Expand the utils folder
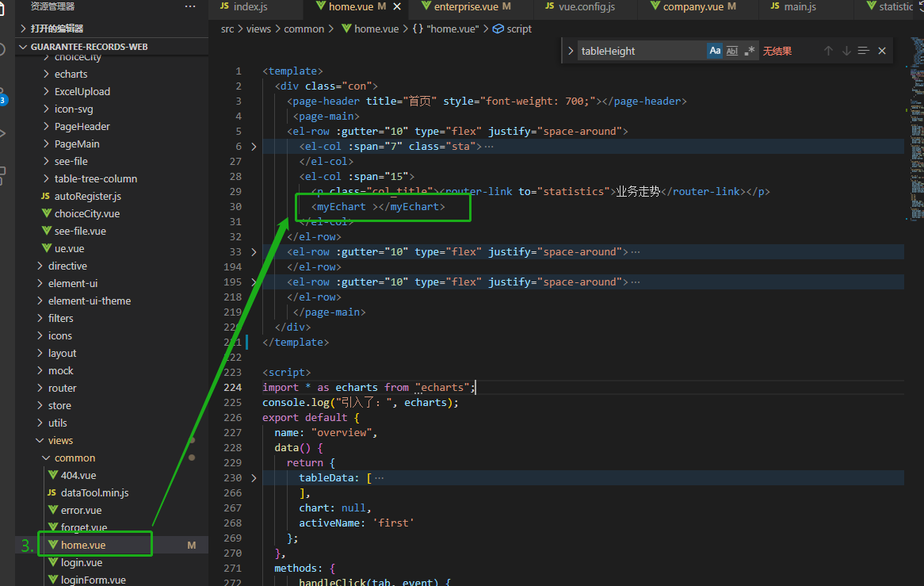Viewport: 924px width, 586px height. tap(57, 423)
